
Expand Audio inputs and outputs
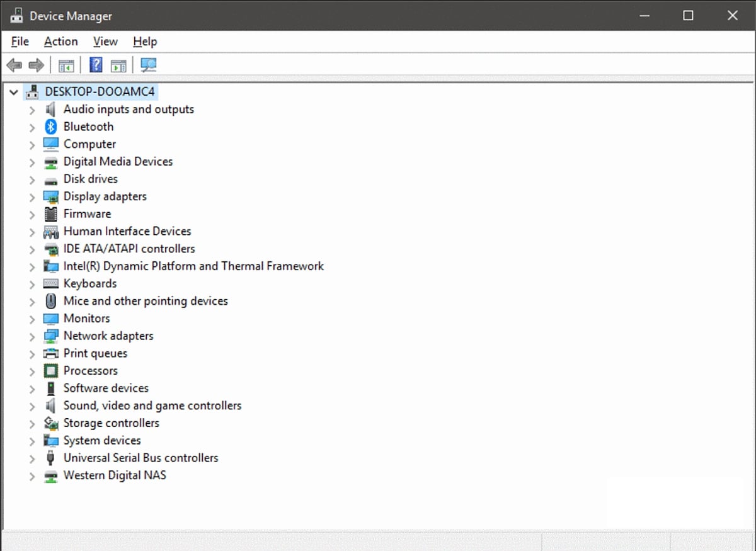click(32, 110)
